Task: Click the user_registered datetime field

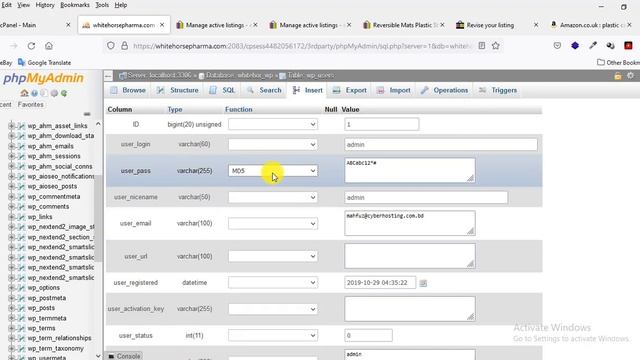Action: pos(380,282)
